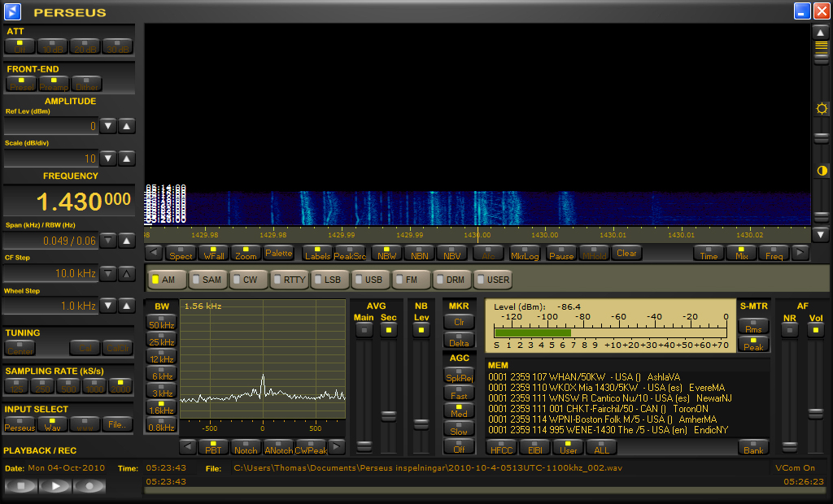Click left arrow beside PBT button

click(x=188, y=447)
